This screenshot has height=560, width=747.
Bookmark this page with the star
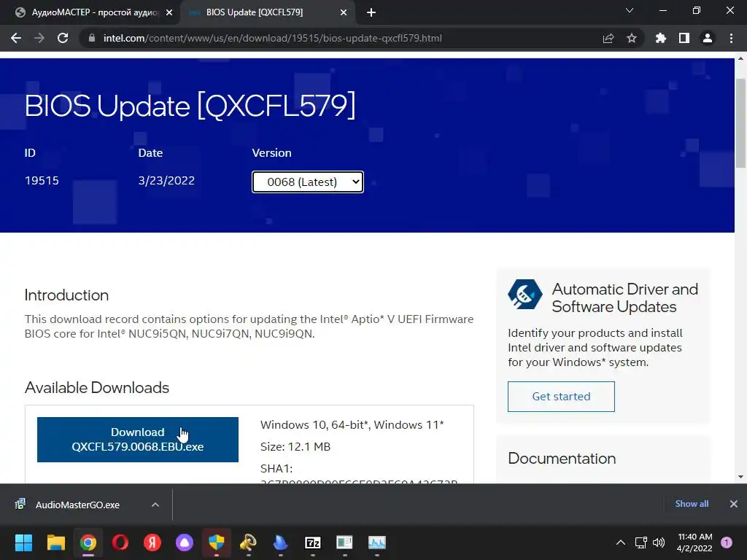tap(632, 38)
